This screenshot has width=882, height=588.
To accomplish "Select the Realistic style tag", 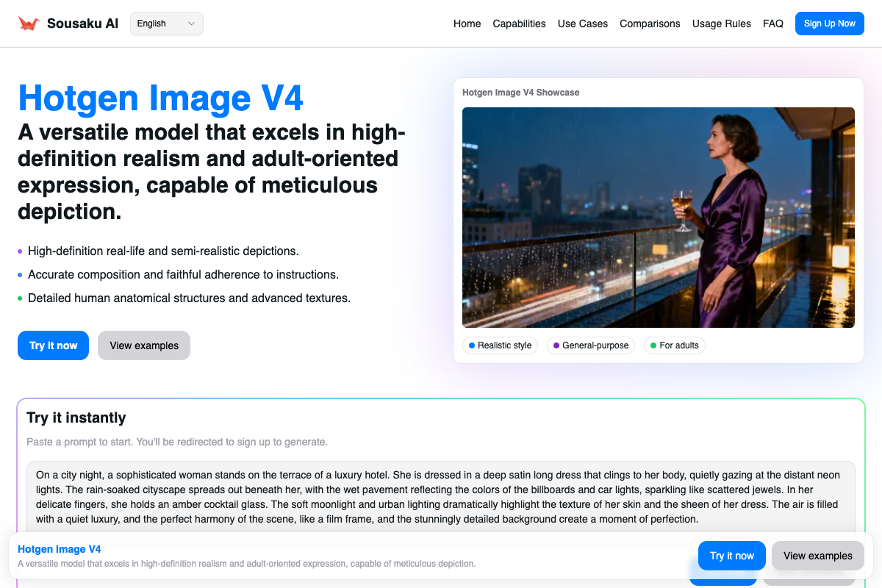I will point(500,345).
